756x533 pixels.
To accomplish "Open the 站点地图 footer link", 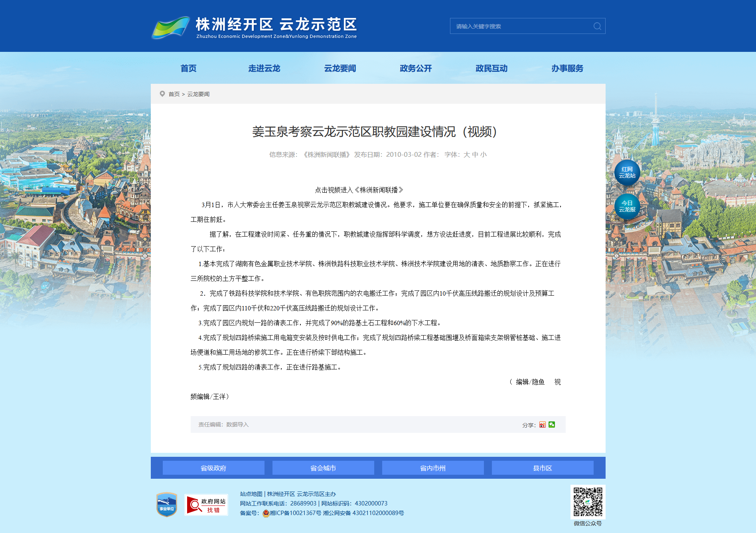I will pos(251,494).
